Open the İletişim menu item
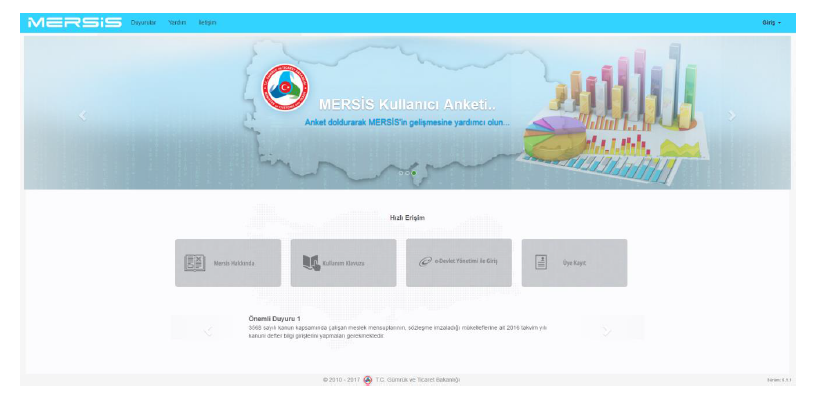 (x=207, y=23)
